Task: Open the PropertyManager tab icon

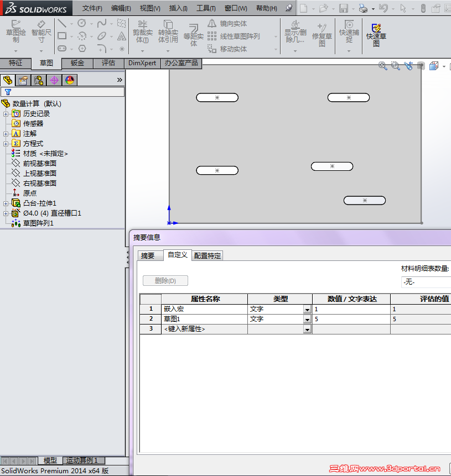Action: pos(23,80)
